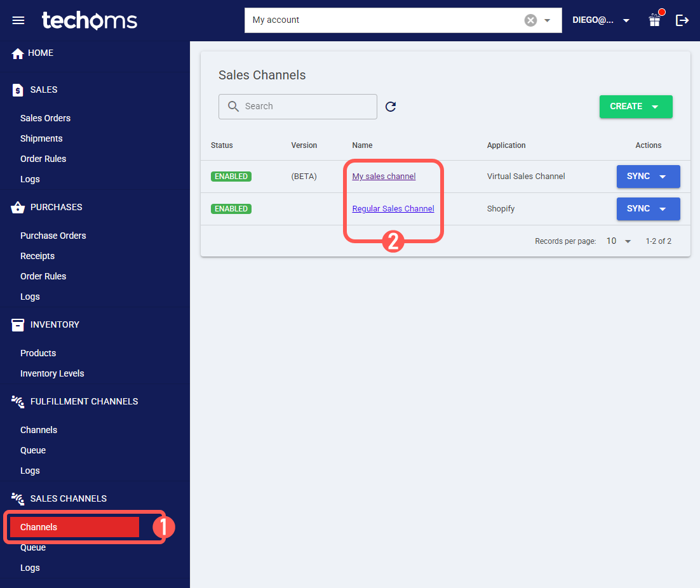Click the Actions column header
700x588 pixels.
click(648, 145)
